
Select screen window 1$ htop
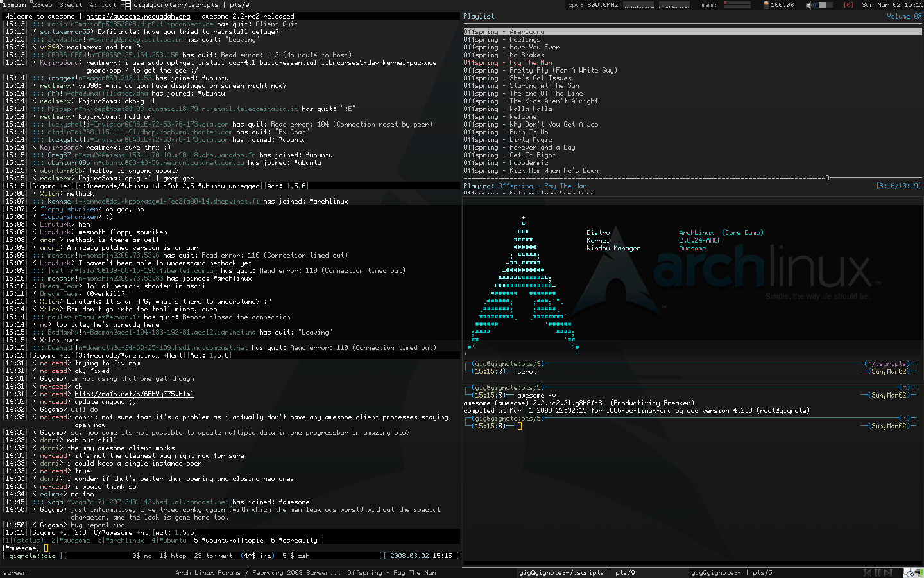[173, 556]
